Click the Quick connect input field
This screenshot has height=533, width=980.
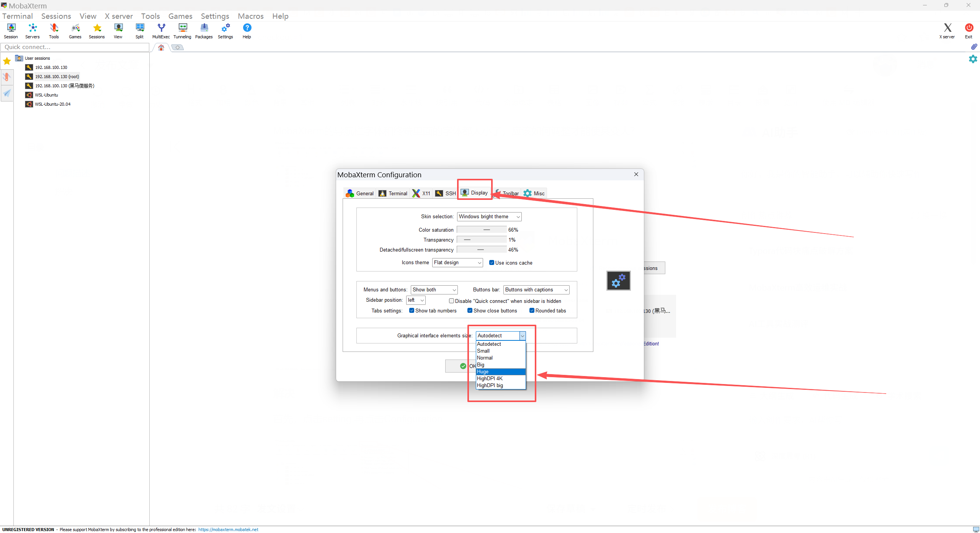[x=75, y=47]
